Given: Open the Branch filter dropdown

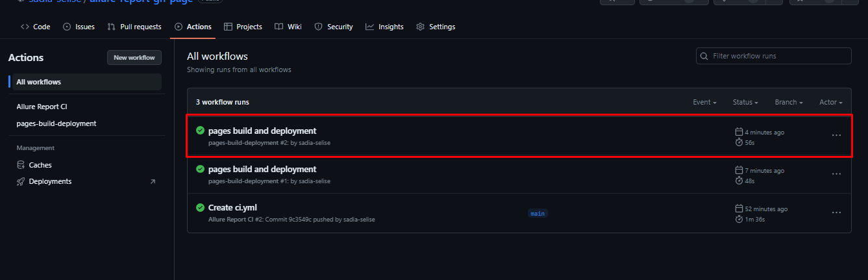Looking at the screenshot, I should pyautogui.click(x=789, y=102).
